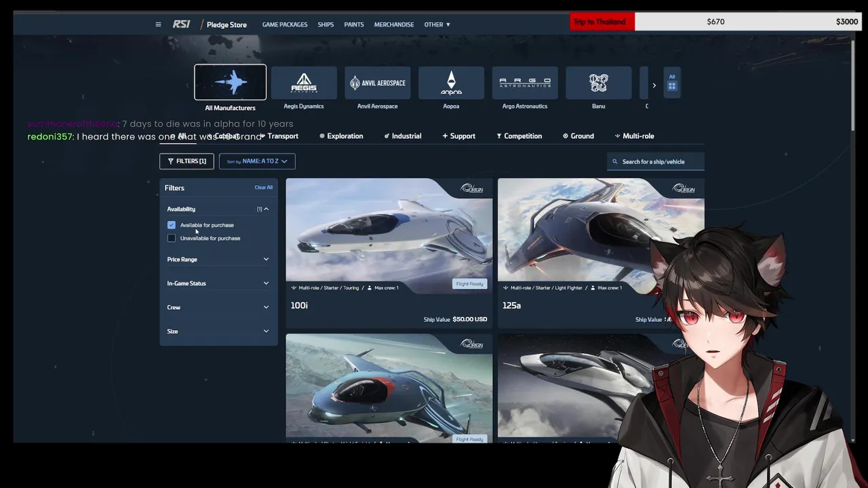This screenshot has width=868, height=488.
Task: Click the RSI logo
Action: point(181,24)
